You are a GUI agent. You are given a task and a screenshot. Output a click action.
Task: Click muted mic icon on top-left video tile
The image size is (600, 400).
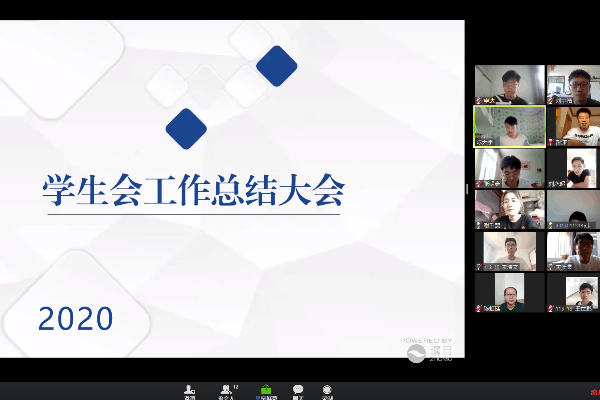tap(479, 100)
